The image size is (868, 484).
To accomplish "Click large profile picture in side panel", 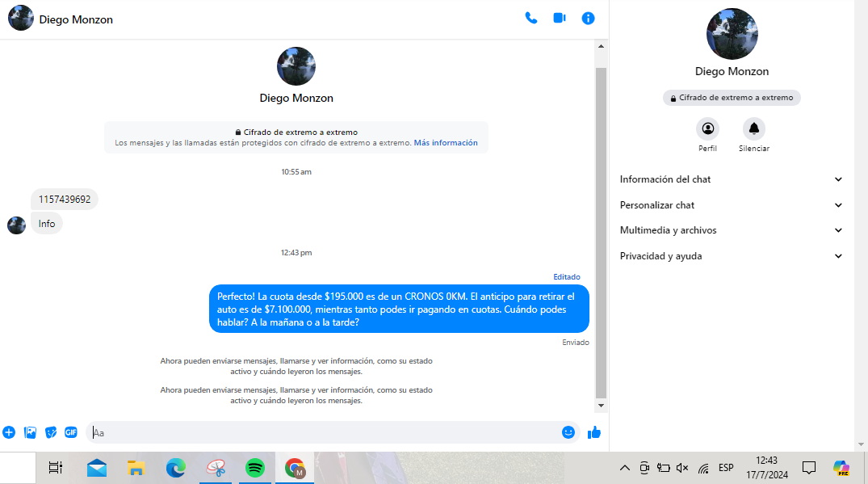I will [732, 34].
